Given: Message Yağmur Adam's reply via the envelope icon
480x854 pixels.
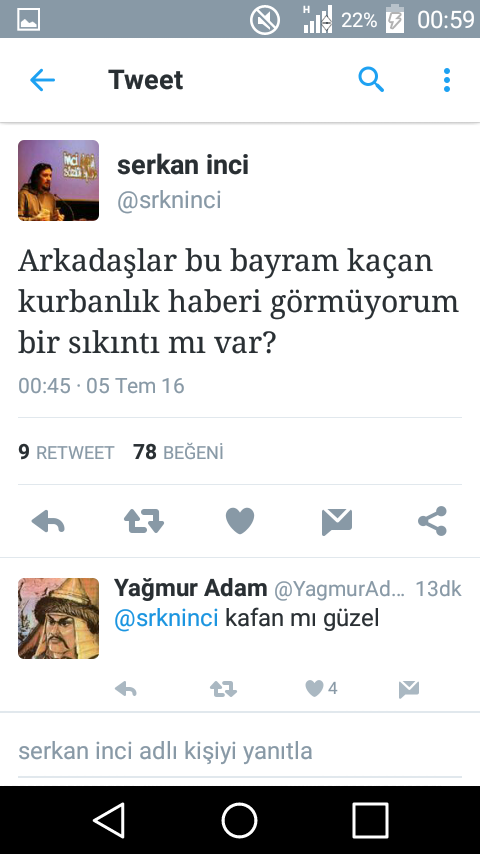Looking at the screenshot, I should tap(409, 690).
